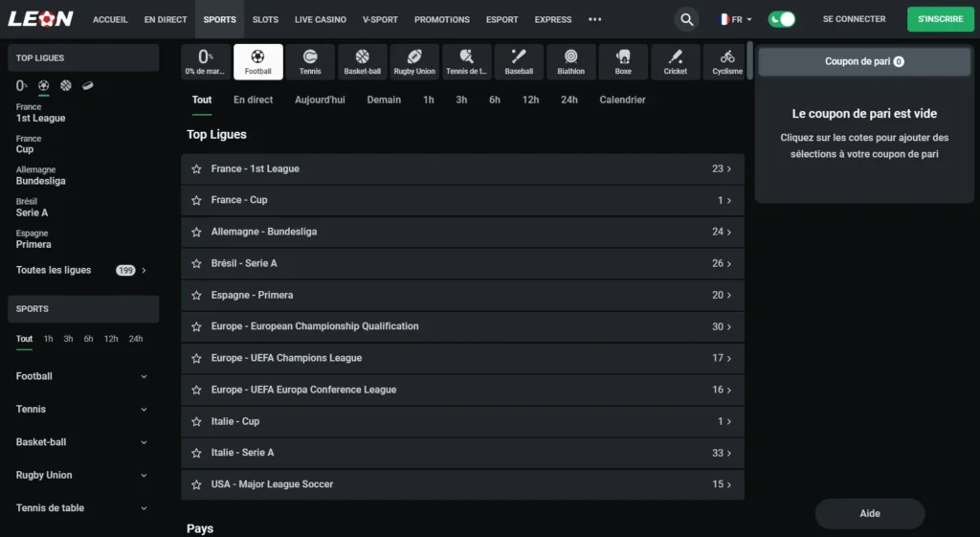The image size is (980, 537).
Task: Open the Live Casino menu item
Action: [320, 19]
